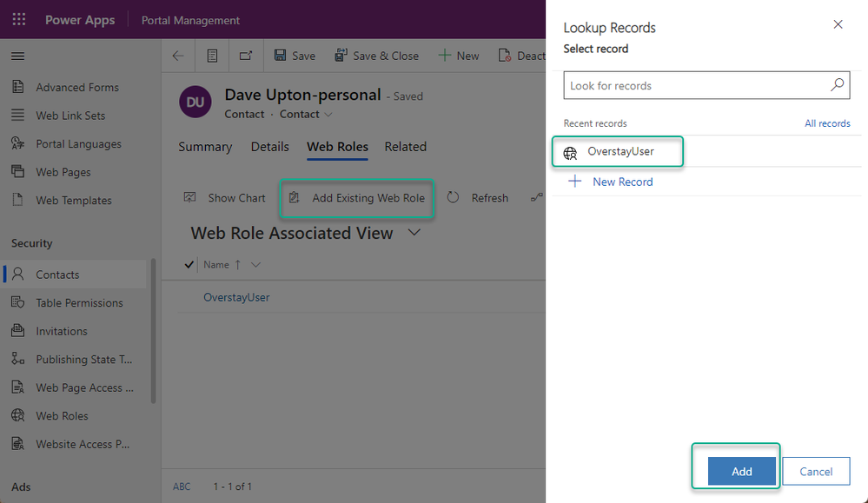
Task: Open the Power Apps app launcher grid
Action: tap(19, 19)
